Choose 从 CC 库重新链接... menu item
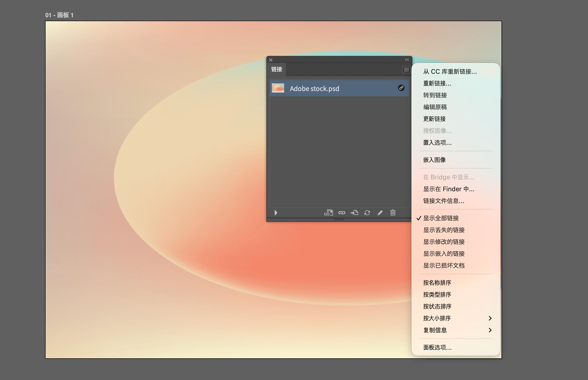588x380 pixels. (x=456, y=71)
